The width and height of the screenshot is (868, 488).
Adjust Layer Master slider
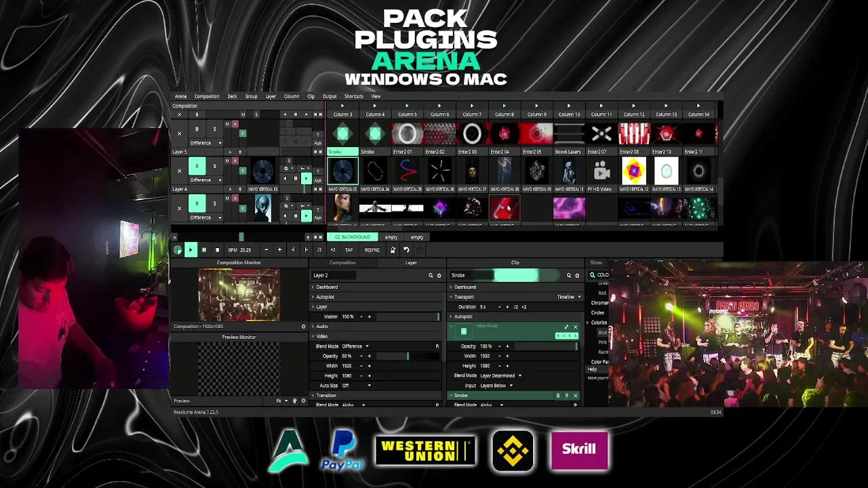click(408, 317)
